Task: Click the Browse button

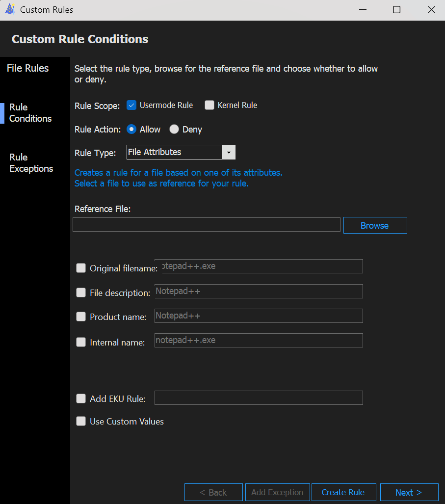Action: pyautogui.click(x=375, y=225)
